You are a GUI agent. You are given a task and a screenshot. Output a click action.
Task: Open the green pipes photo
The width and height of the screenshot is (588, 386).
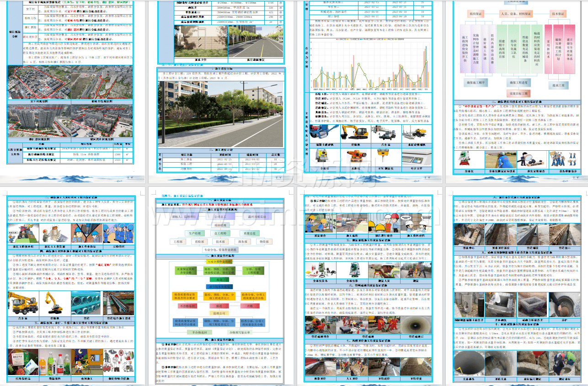(85, 302)
